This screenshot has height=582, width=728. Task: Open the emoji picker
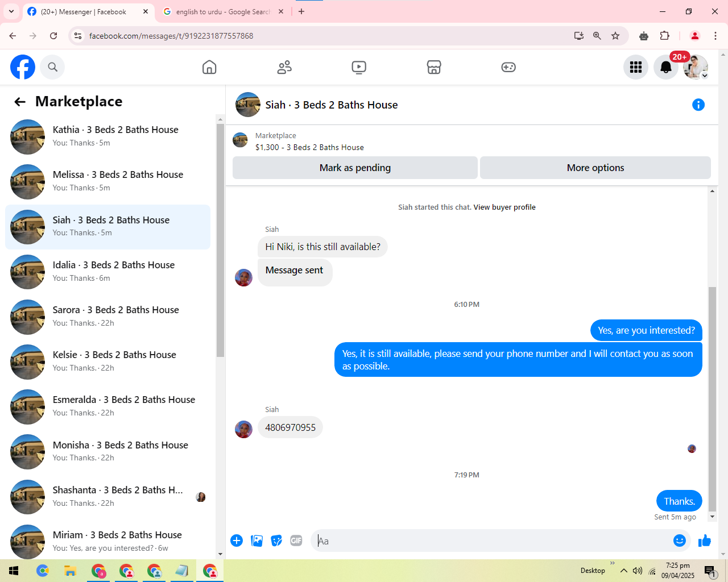click(680, 541)
